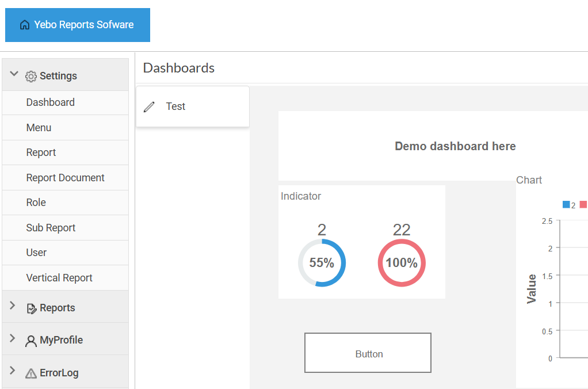Viewport: 588px width, 389px height.
Task: Click the red legend swatch in chart
Action: click(x=583, y=204)
